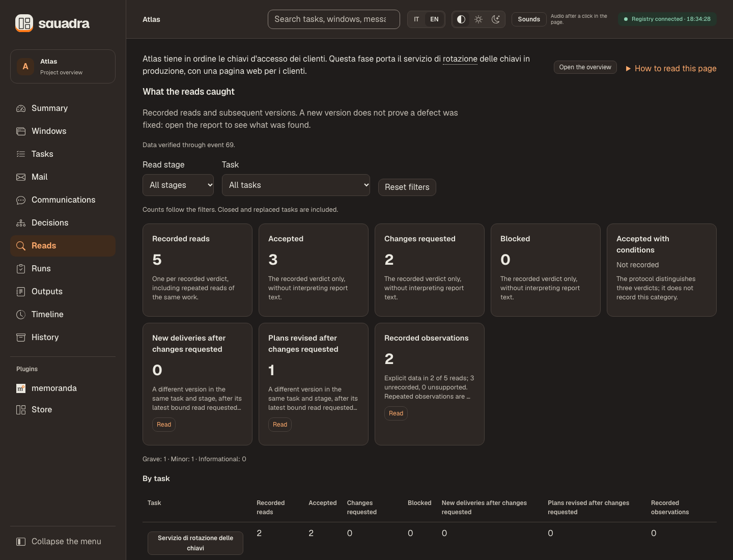The width and height of the screenshot is (733, 560).
Task: Select the light sun theme
Action: [478, 19]
